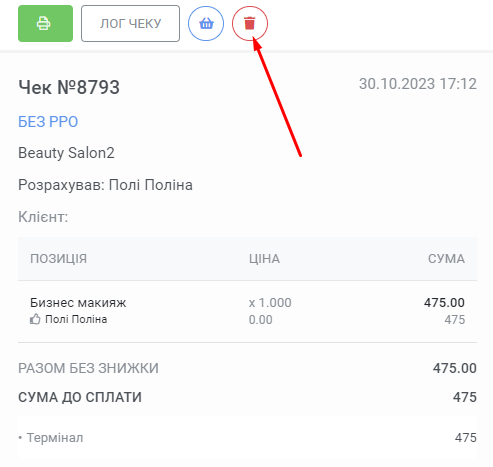Screen dimensions: 493x467
Task: Click the ЦІНА column header
Action: (x=264, y=259)
